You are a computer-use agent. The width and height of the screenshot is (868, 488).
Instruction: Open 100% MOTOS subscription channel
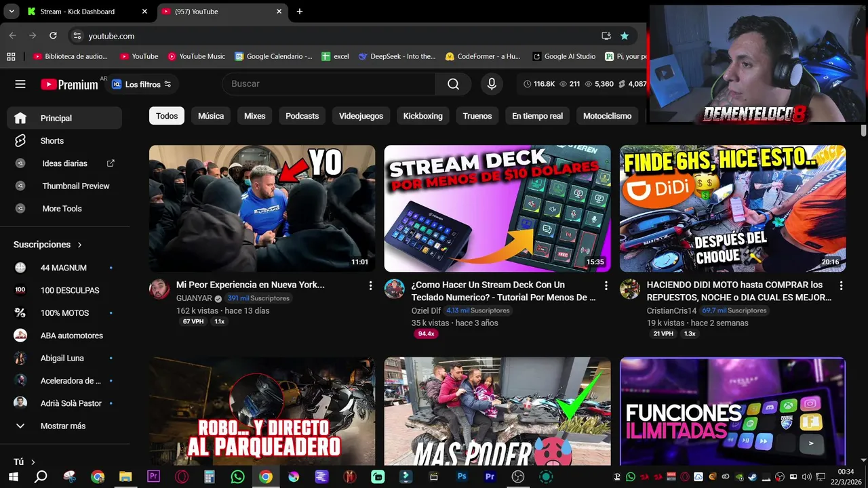click(x=64, y=313)
